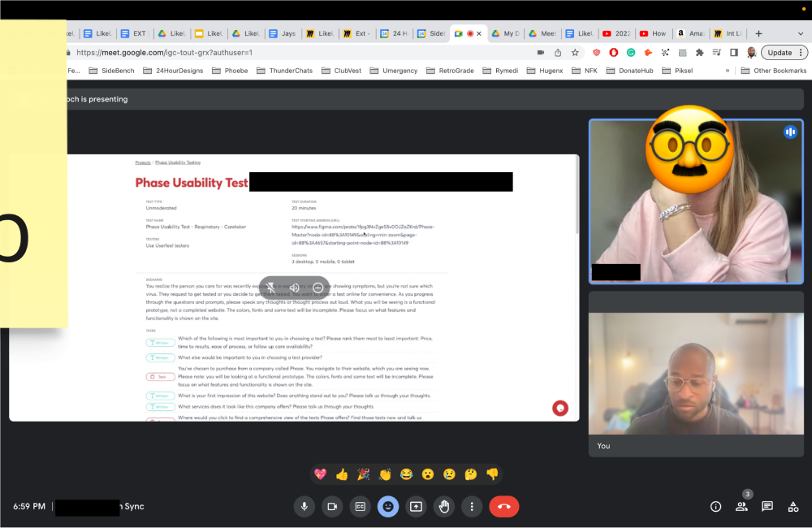Viewport: 812px width, 528px height.
Task: Send the laughing with tears reaction
Action: pyautogui.click(x=407, y=474)
